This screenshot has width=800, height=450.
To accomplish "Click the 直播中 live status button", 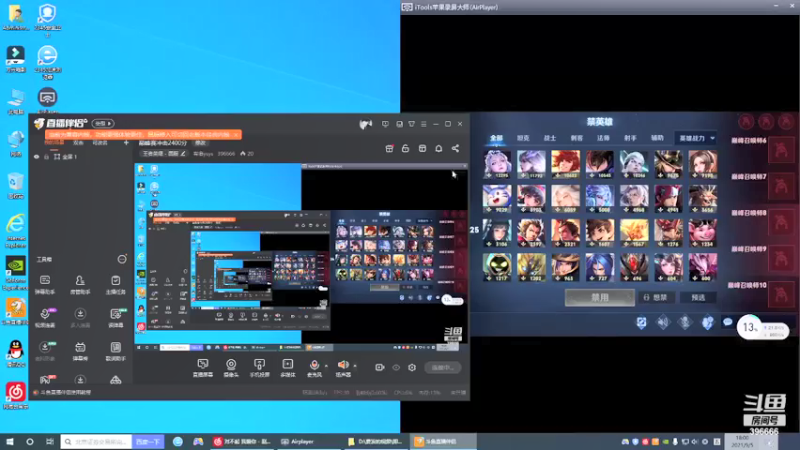I will (442, 367).
